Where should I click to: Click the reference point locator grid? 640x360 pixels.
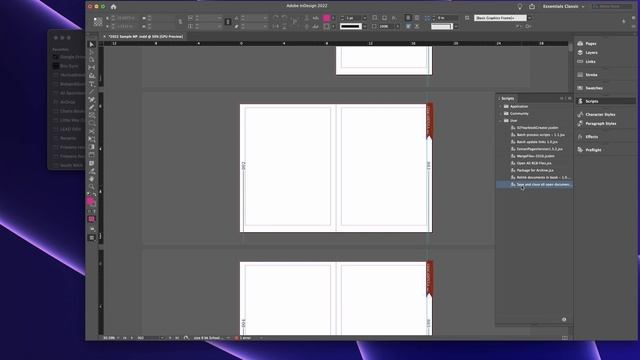pos(98,22)
